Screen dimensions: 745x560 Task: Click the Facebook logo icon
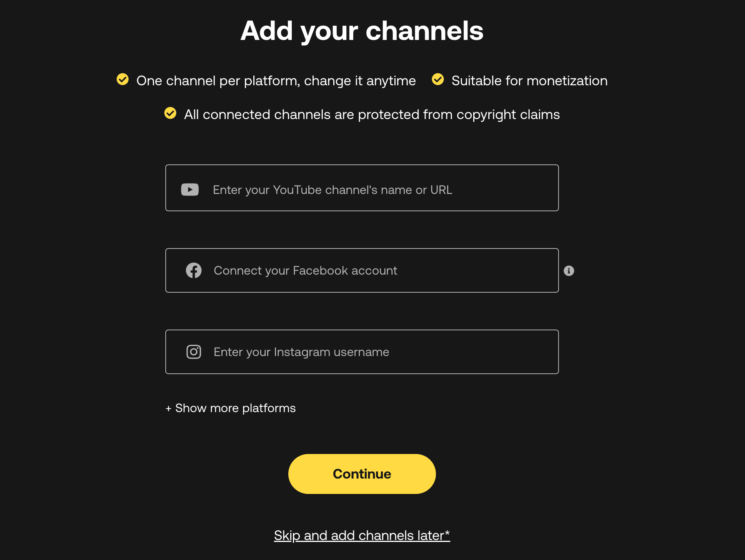(194, 270)
